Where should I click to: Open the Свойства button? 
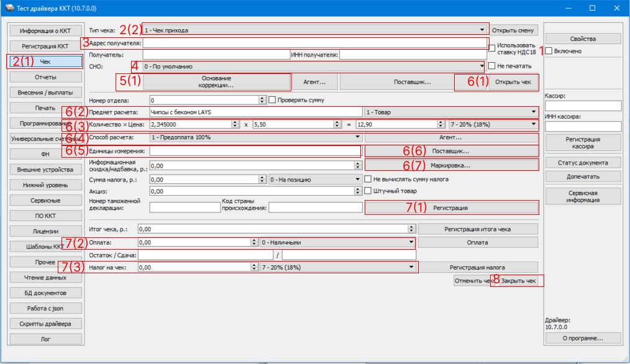(x=583, y=39)
